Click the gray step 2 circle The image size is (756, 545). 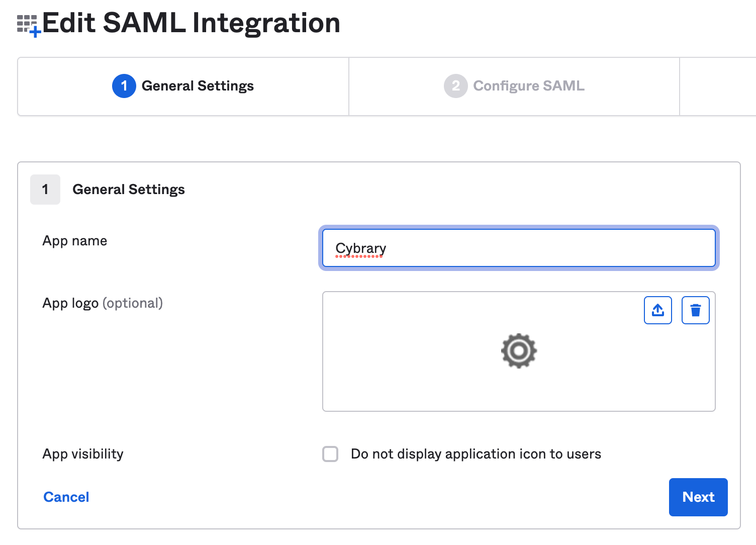[x=455, y=86]
